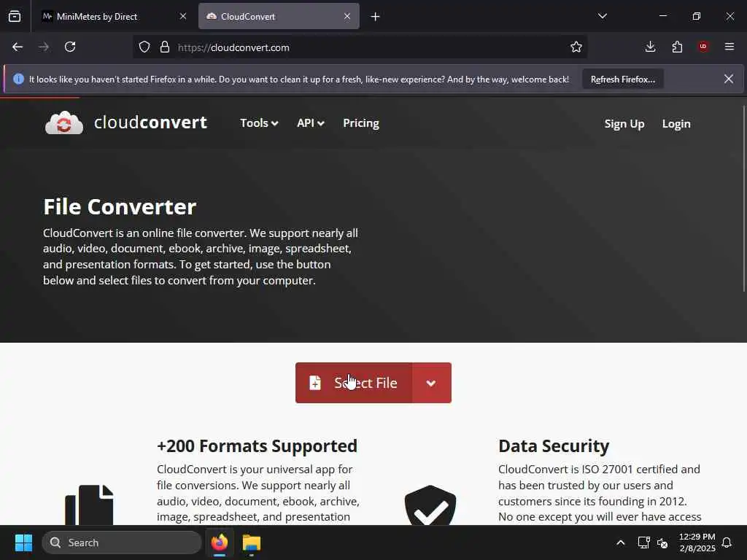The height and width of the screenshot is (560, 747).
Task: Click the Sign Up link
Action: 624,124
